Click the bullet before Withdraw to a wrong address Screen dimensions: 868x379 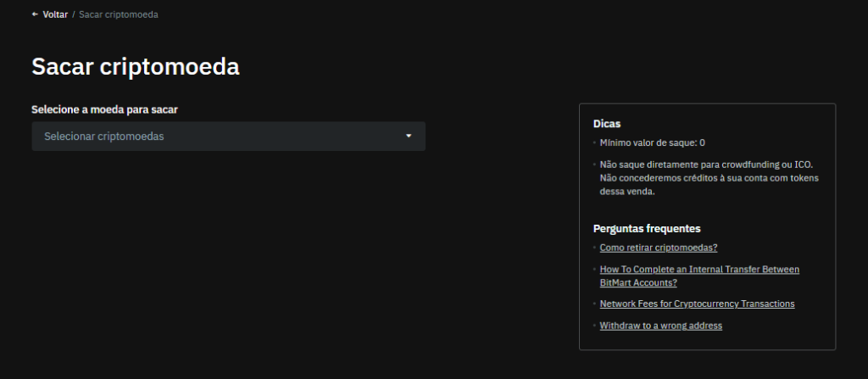pos(594,326)
